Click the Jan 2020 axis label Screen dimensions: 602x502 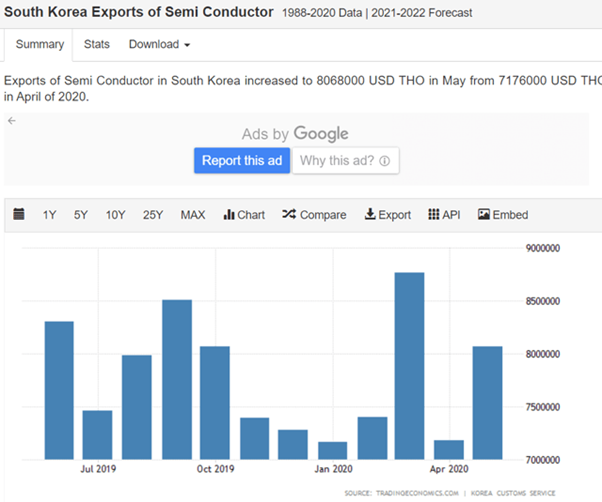[x=333, y=469]
